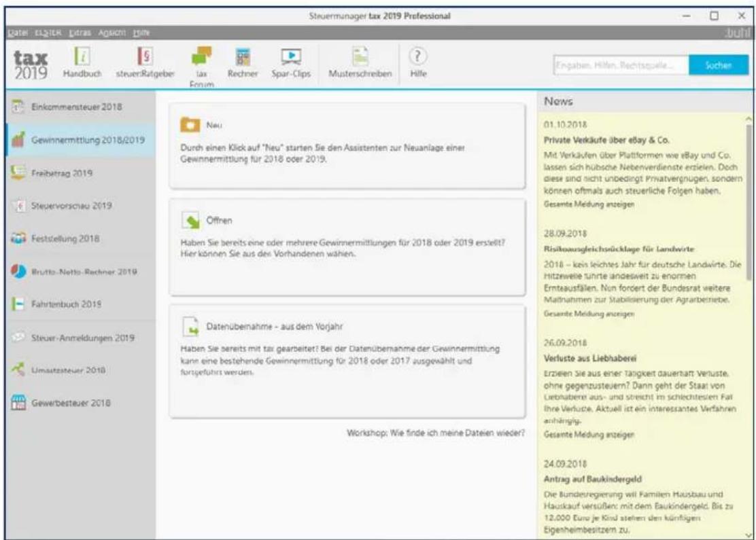Click the Brutto-Netto-Rechner pie chart icon

(18, 272)
